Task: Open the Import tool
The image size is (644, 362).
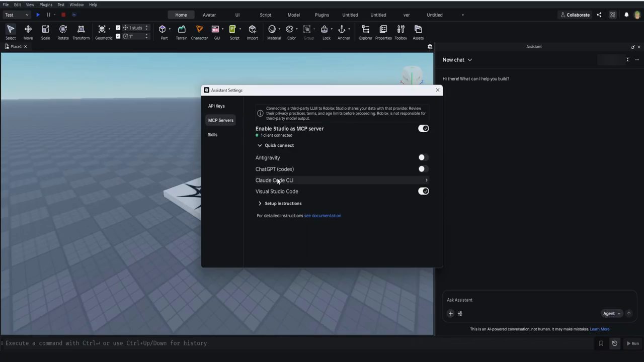Action: tap(252, 32)
